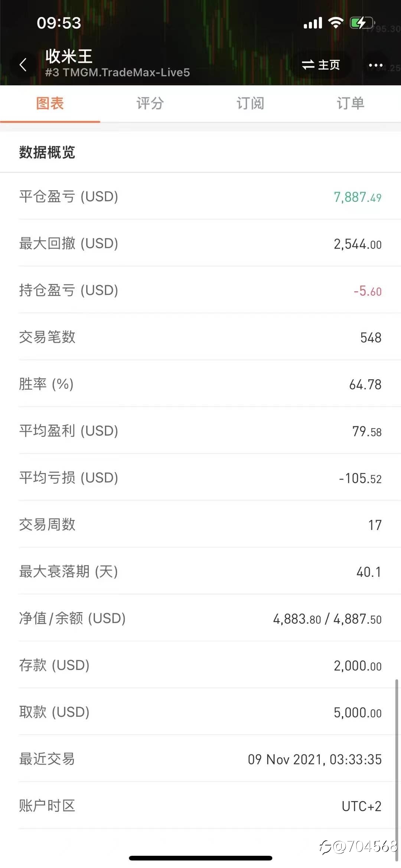Tap the battery charging icon
Viewport: 401px width, 868px height.
(x=362, y=23)
